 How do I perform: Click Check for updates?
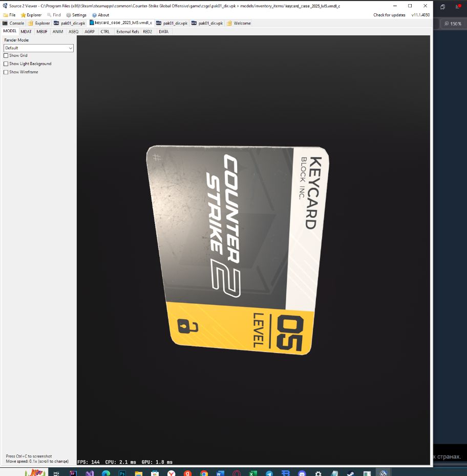click(389, 15)
